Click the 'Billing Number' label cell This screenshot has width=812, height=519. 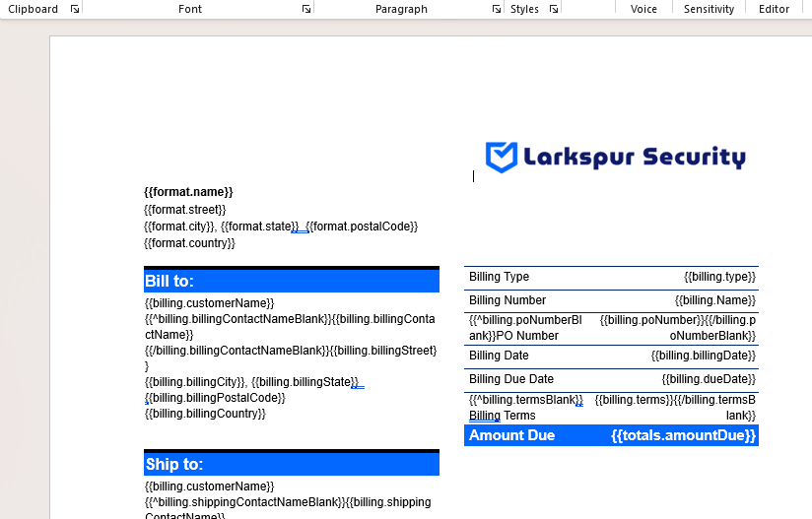(x=507, y=300)
